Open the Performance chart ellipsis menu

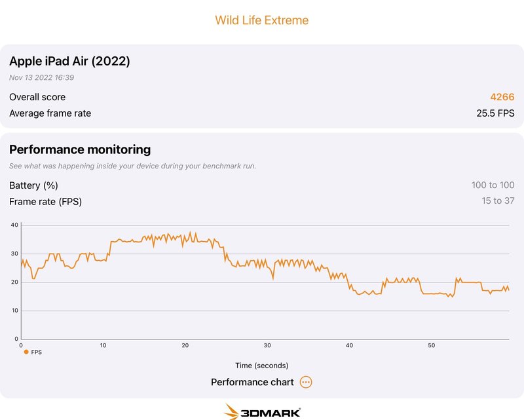pyautogui.click(x=306, y=382)
